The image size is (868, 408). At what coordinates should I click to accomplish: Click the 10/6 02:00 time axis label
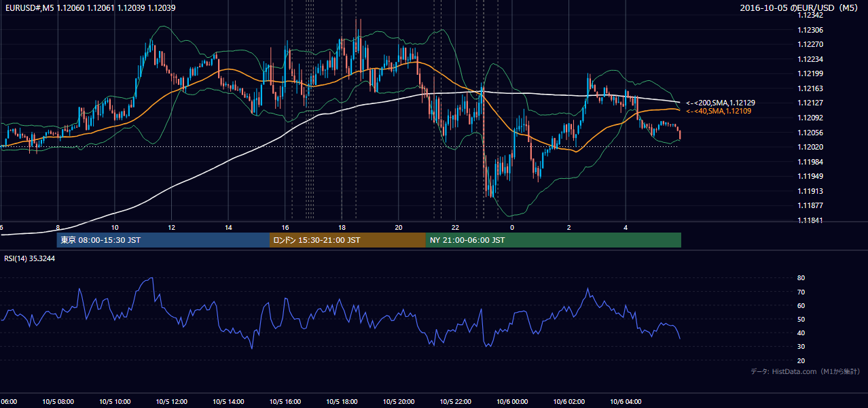[569, 402]
